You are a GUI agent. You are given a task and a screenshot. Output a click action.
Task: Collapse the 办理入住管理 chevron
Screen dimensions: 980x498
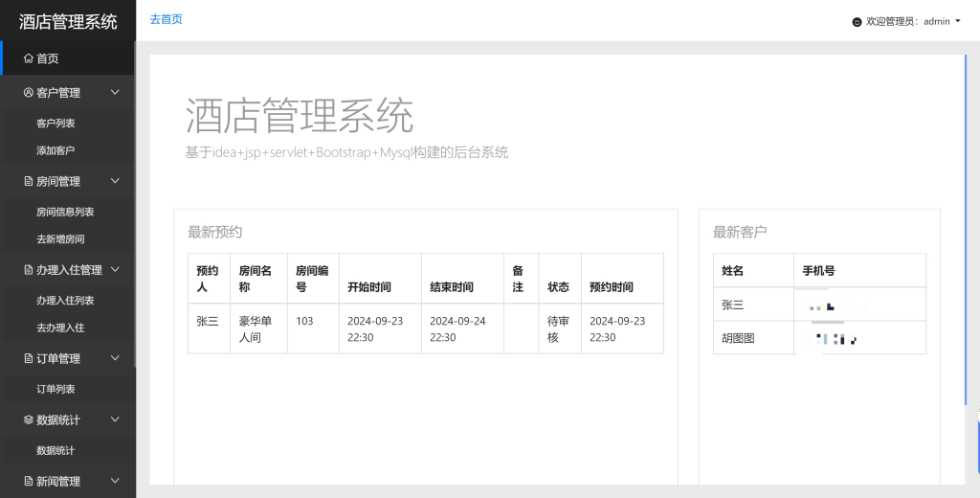115,270
